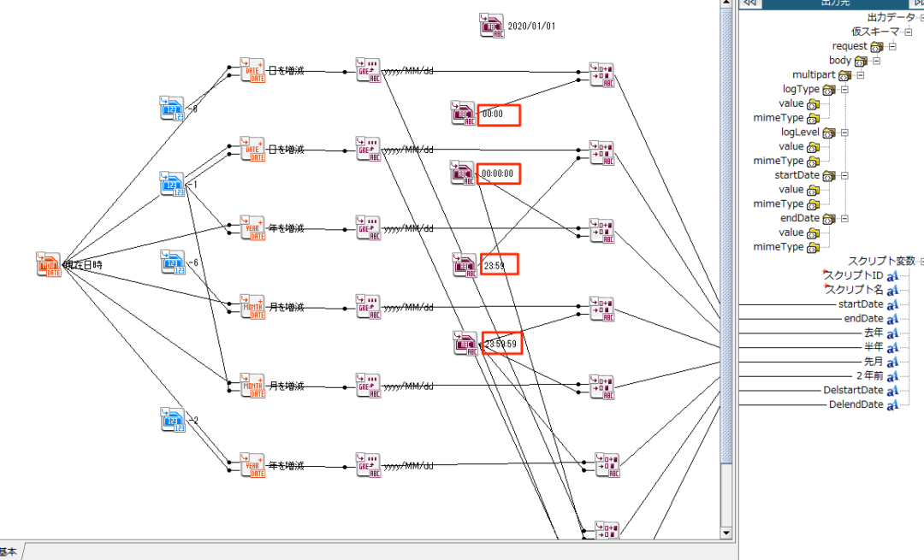Collapse the startDate branch in output tree
924x560 pixels.
click(845, 175)
